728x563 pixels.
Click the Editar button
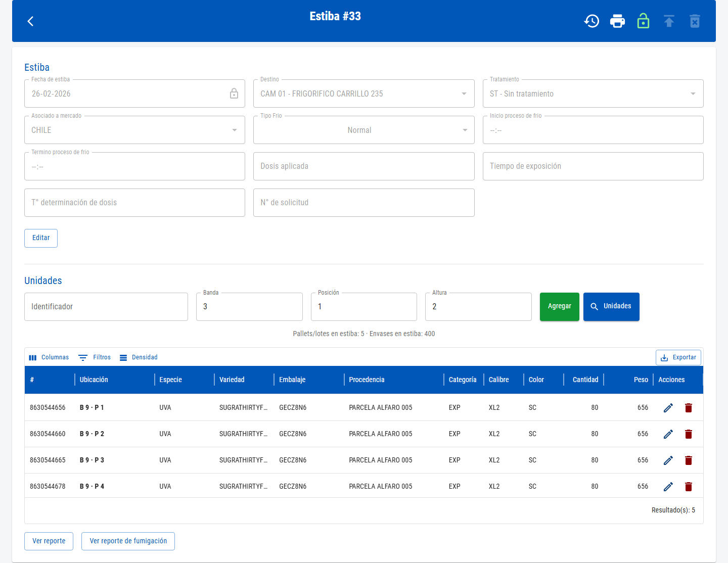click(41, 238)
